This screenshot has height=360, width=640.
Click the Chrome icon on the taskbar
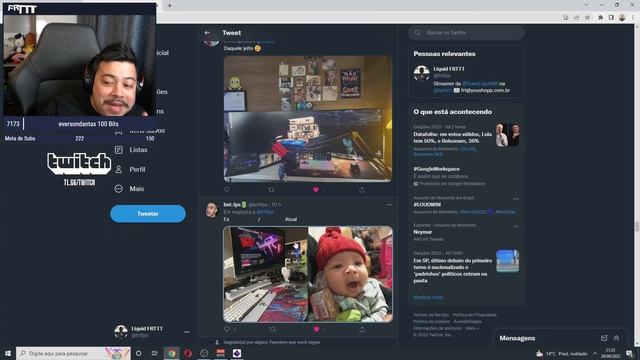point(171,353)
